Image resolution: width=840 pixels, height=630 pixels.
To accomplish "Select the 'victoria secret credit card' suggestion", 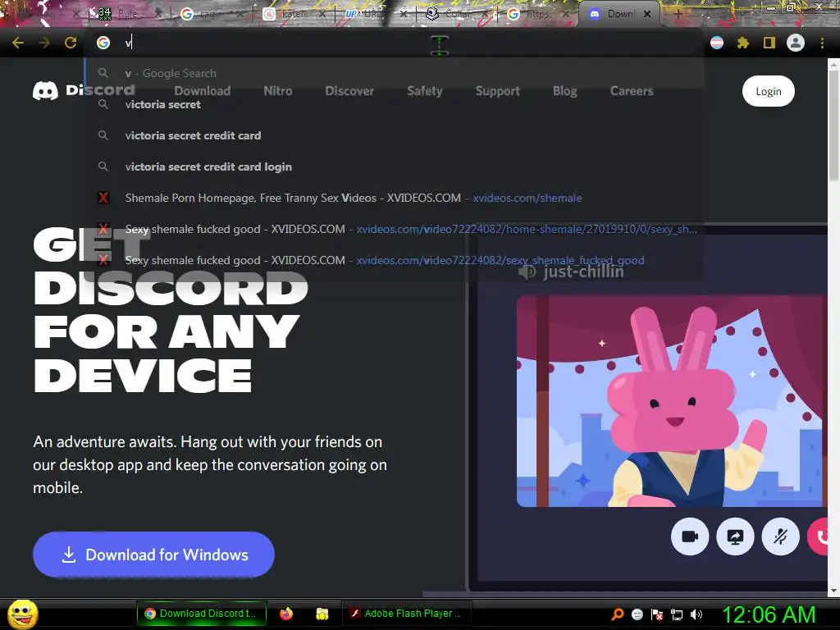I will click(x=395, y=135).
